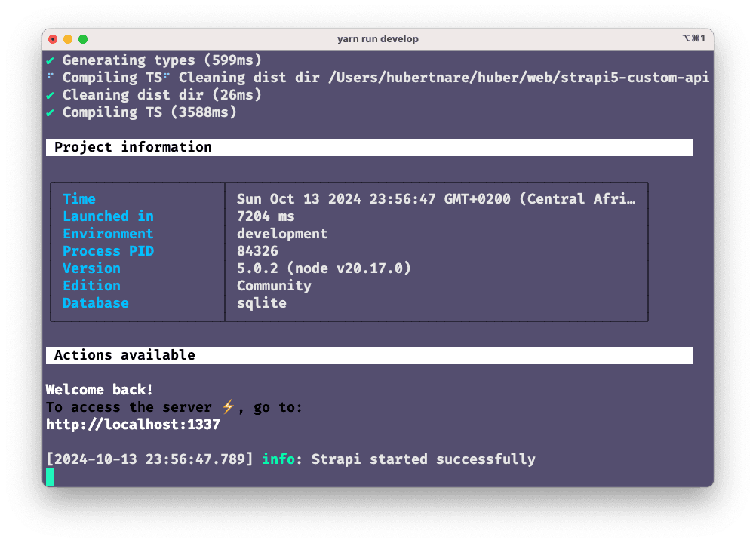
Task: Click the checkmark next to Generating types
Action: (x=50, y=60)
